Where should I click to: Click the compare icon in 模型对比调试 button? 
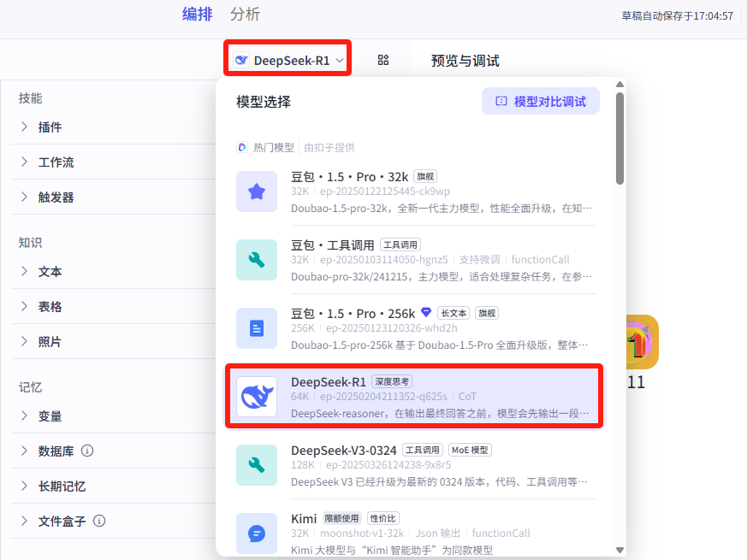(501, 101)
